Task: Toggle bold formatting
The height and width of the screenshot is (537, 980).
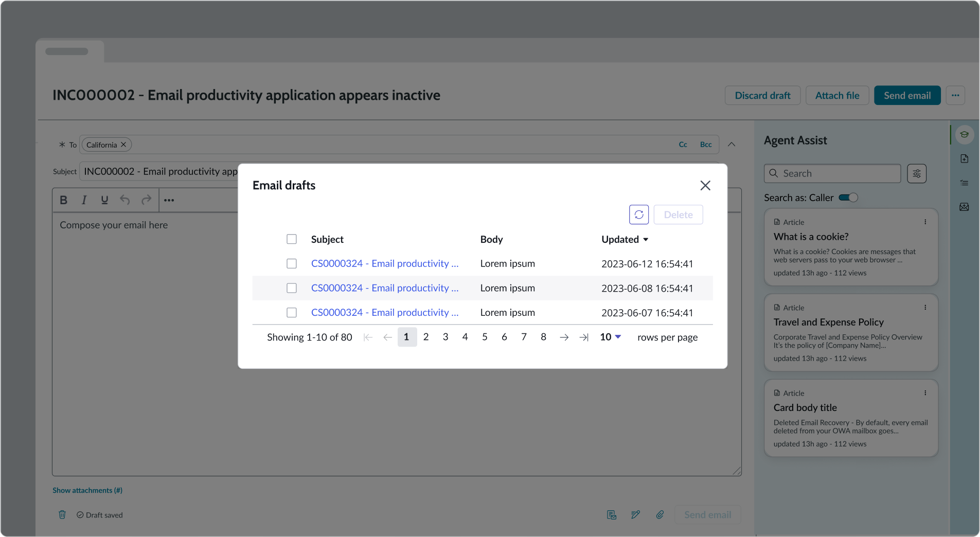Action: (x=64, y=200)
